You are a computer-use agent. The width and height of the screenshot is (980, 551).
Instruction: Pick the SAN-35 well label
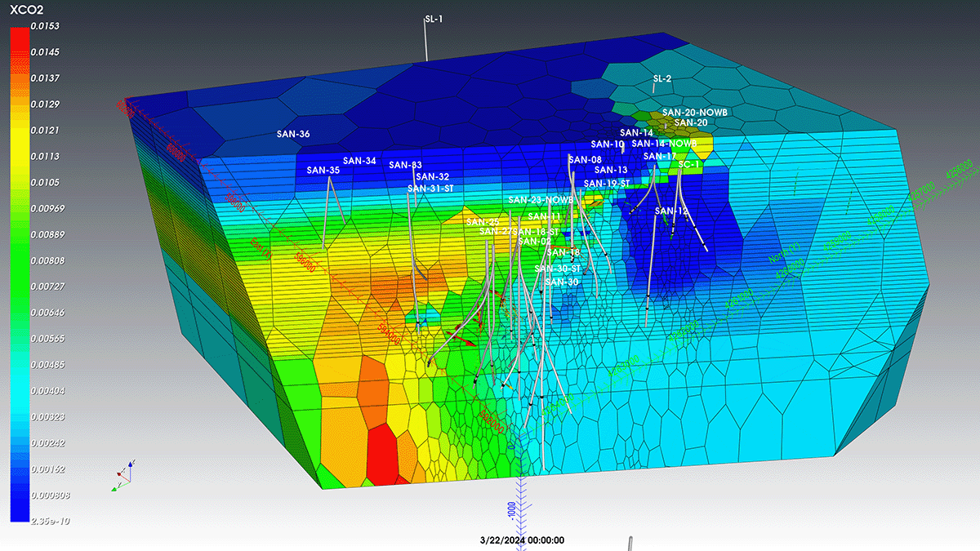coord(323,171)
